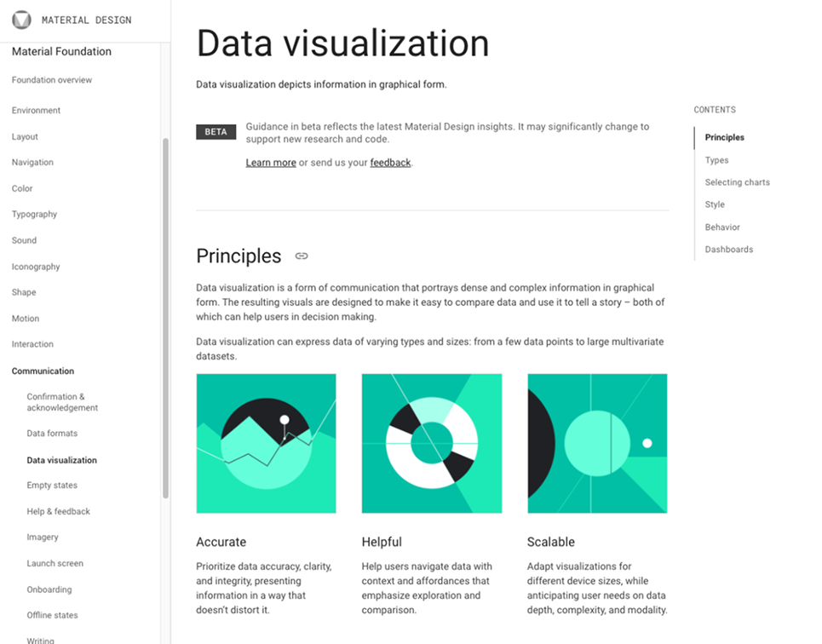This screenshot has width=822, height=644.
Task: Select Typography from the sidebar navigation
Action: tap(35, 214)
